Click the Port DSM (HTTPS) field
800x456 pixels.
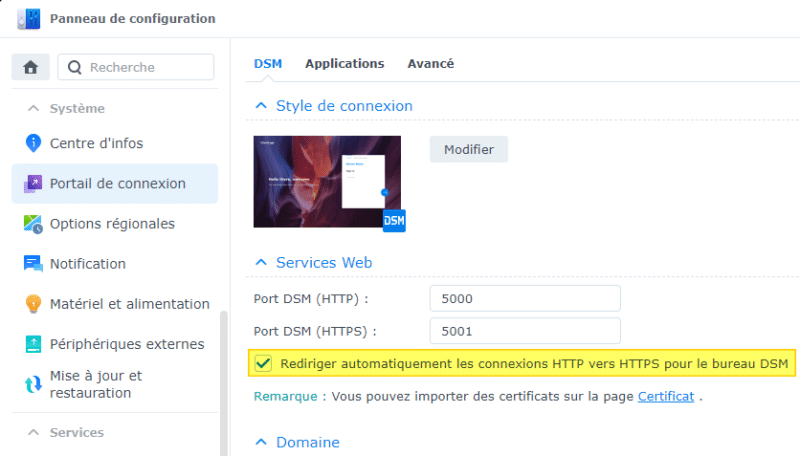(525, 331)
